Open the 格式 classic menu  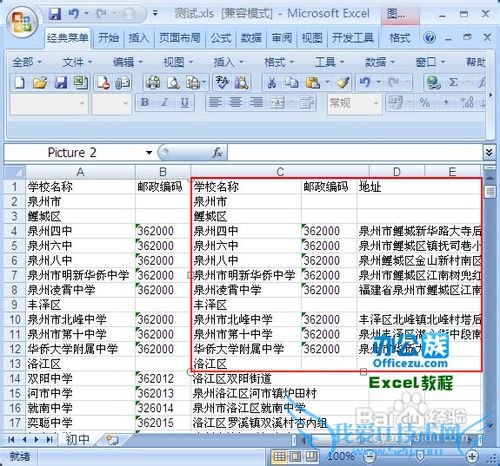[279, 62]
